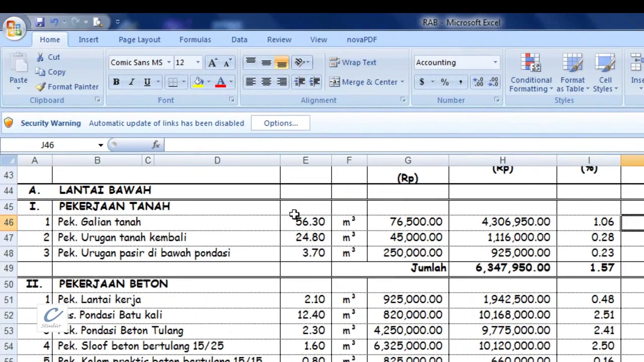Toggle Italic formatting
The width and height of the screenshot is (644, 362).
point(131,82)
